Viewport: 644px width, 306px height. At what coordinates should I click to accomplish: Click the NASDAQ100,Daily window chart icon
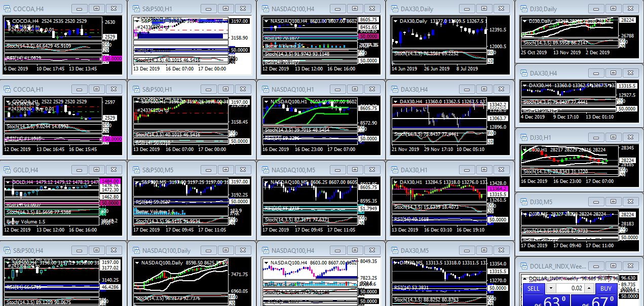[x=136, y=250]
